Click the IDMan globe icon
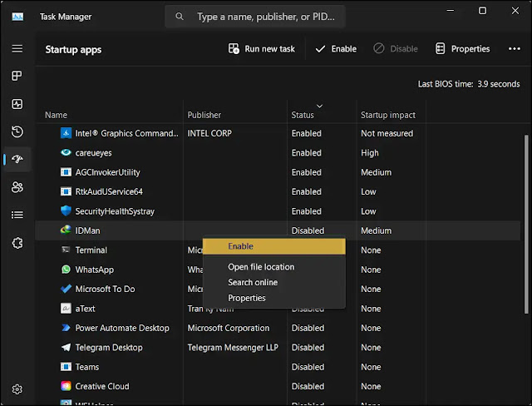532x406 pixels. click(66, 230)
